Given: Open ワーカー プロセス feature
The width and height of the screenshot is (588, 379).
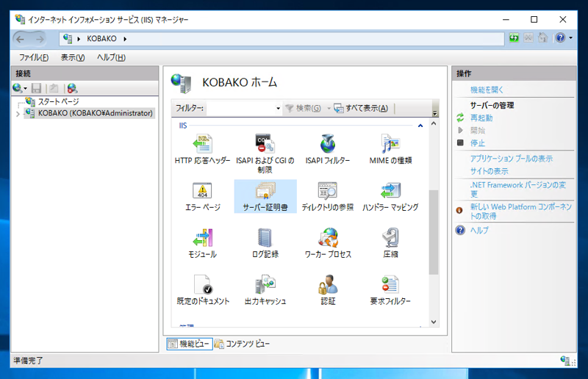Looking at the screenshot, I should click(327, 243).
